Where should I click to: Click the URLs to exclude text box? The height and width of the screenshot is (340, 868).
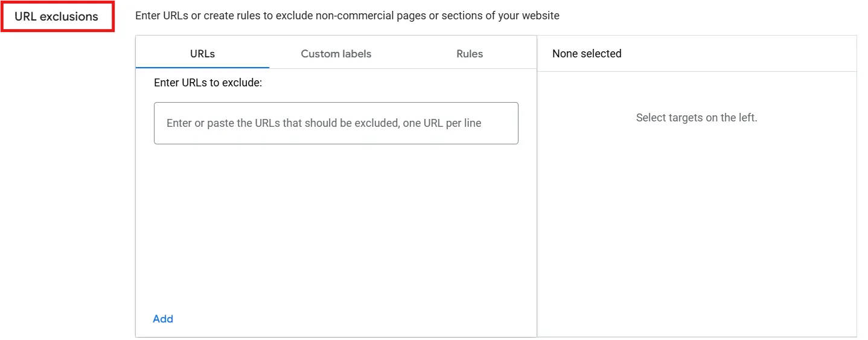coord(336,123)
